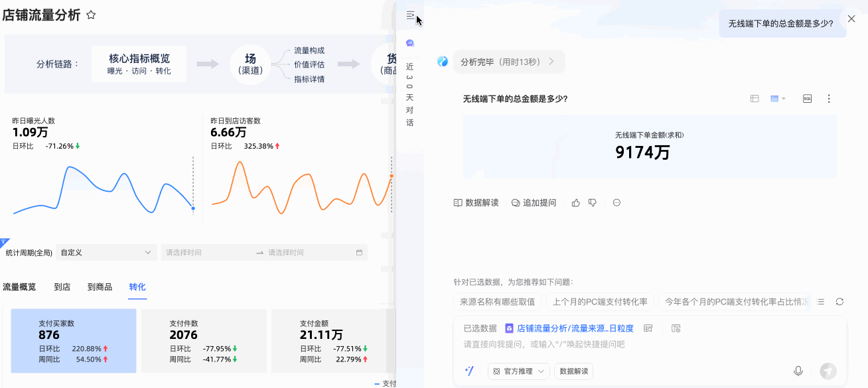Image resolution: width=868 pixels, height=388 pixels.
Task: Star the 店铺流量分析 dashboard as favorite
Action: pos(92,15)
